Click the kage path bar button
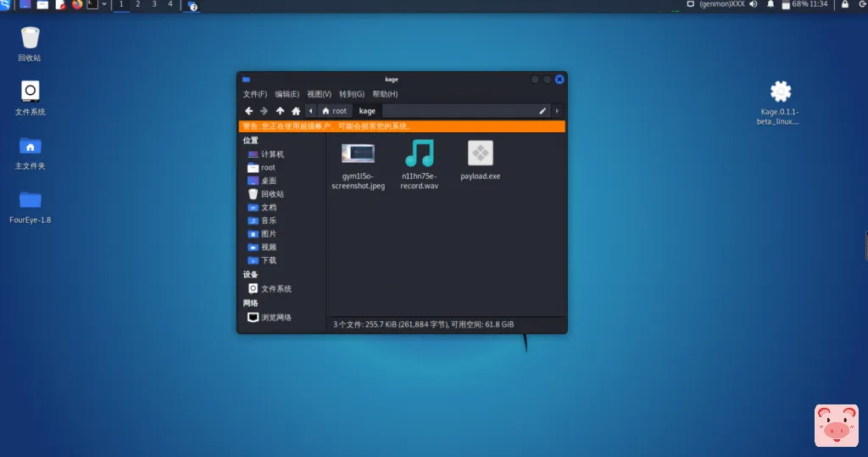Screen dimensions: 868x457 (367, 111)
